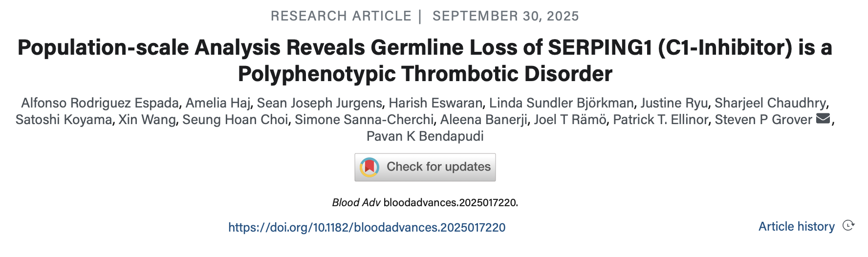Open author Harish Eswaran's details
Screen dimensions: 868x257
tap(435, 103)
